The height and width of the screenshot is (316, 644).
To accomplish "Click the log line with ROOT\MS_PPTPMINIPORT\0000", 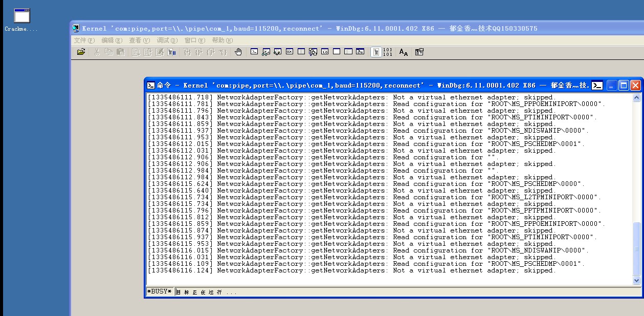I will [375, 210].
